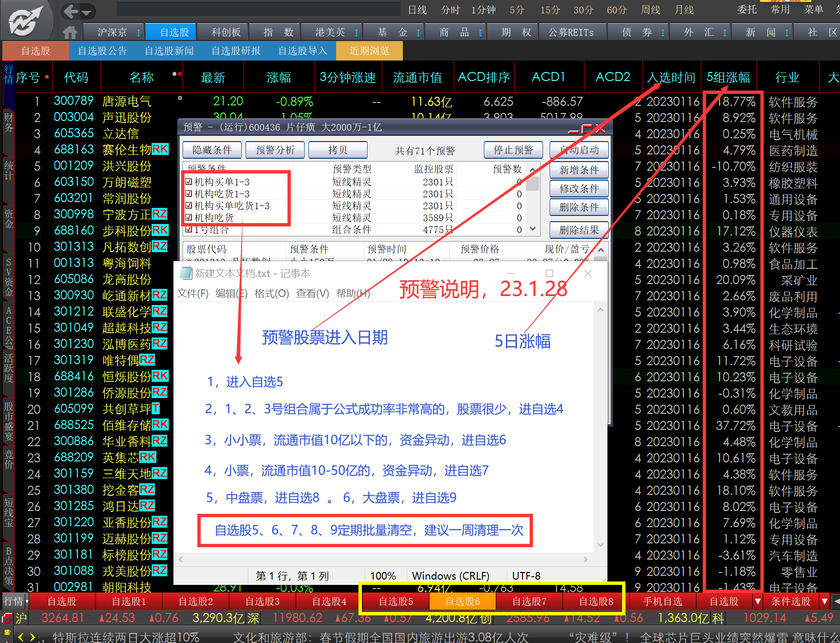Open the 外汇 tab options dots

(x=725, y=32)
